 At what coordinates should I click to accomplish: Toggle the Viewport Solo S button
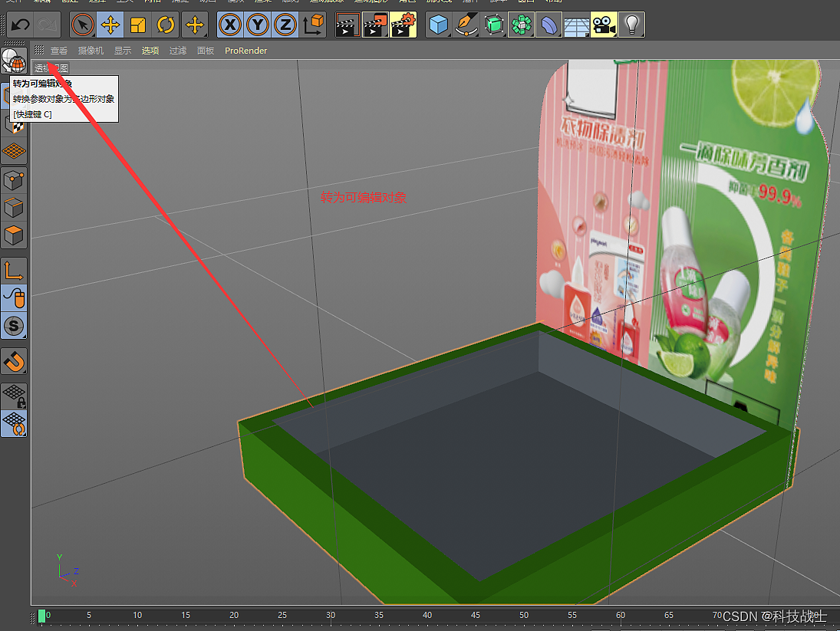coord(14,326)
